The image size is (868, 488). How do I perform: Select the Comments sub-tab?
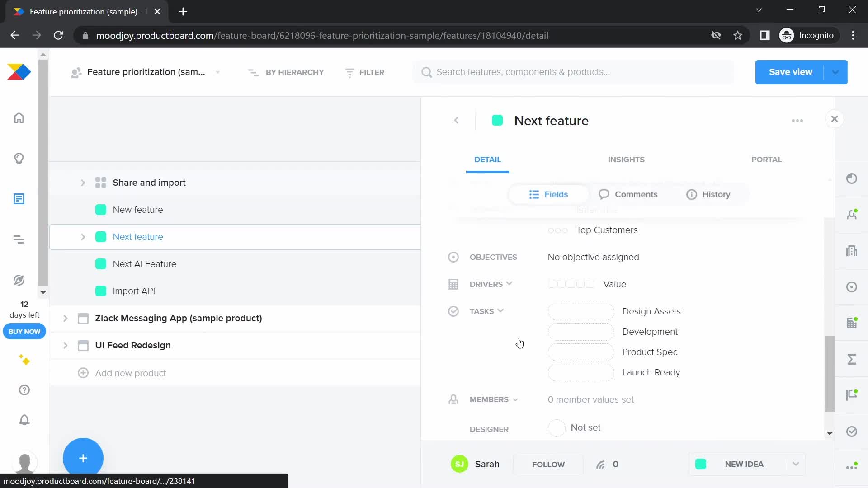pyautogui.click(x=628, y=194)
